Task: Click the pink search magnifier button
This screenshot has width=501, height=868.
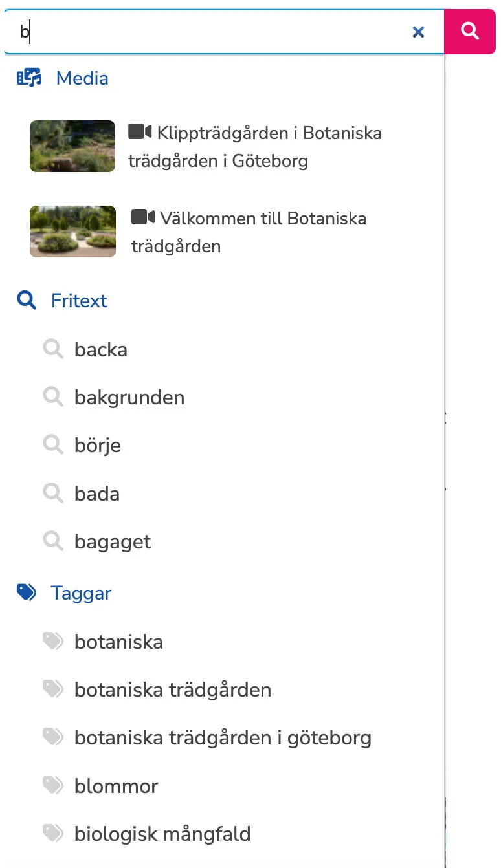Action: 470,31
